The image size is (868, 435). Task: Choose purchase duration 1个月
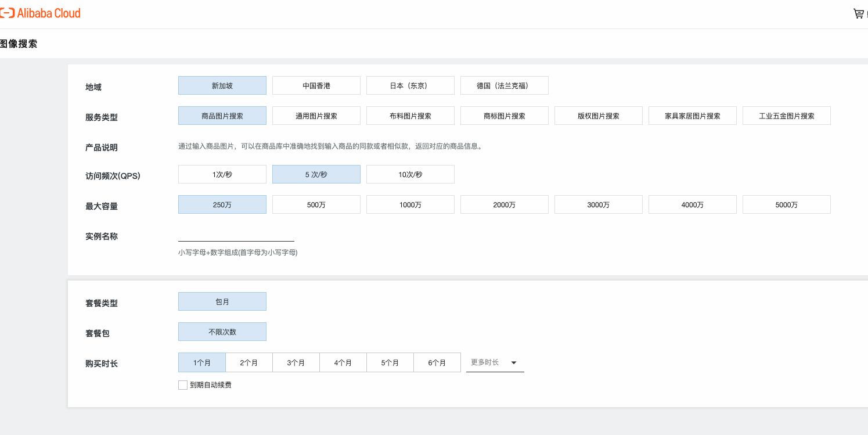[202, 362]
